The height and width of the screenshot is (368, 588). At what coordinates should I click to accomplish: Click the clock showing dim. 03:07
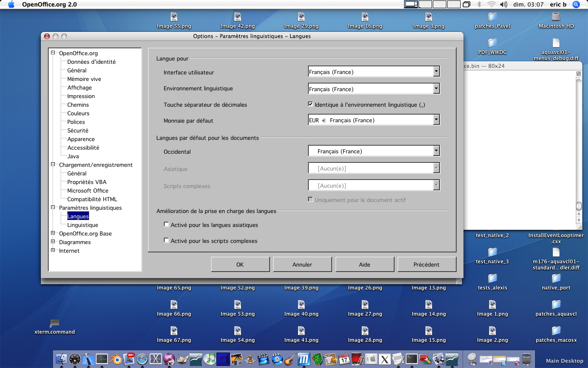(528, 4)
